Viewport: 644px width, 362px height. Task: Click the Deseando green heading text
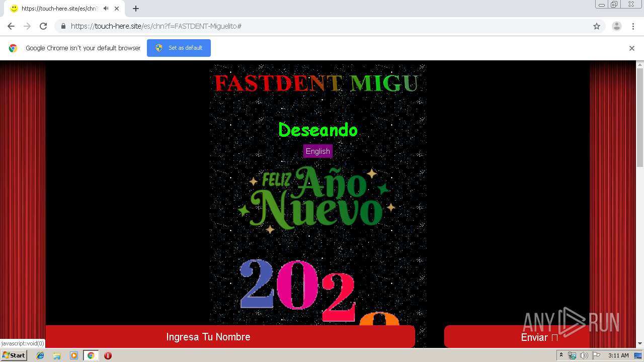(x=318, y=130)
